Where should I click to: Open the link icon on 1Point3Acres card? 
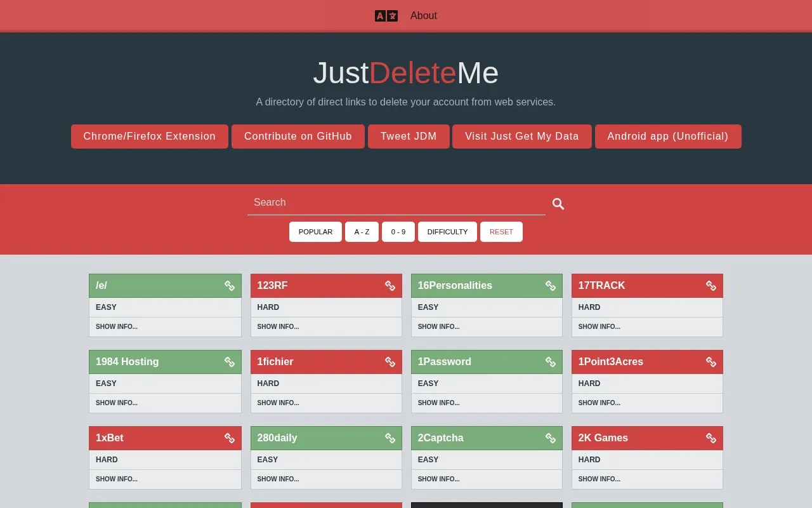(x=711, y=362)
